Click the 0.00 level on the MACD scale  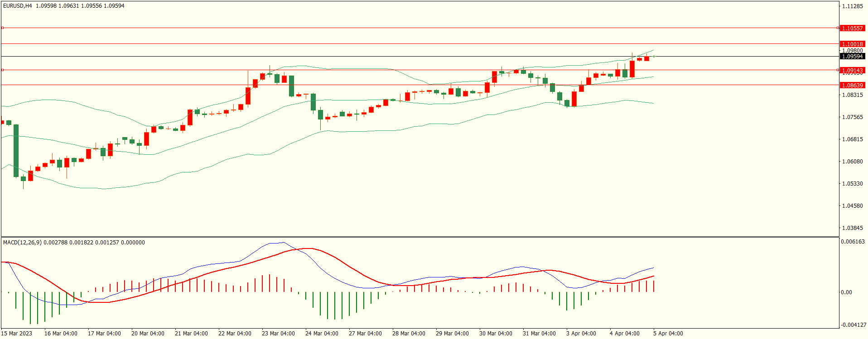(x=846, y=292)
